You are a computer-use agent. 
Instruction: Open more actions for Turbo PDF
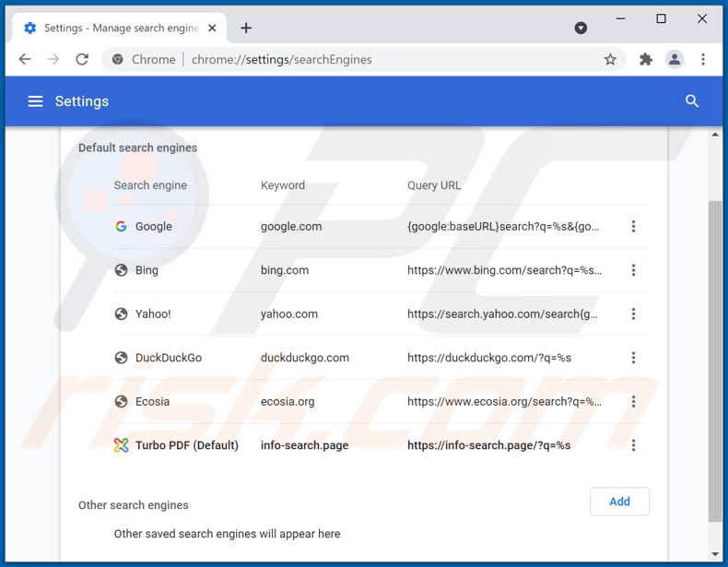click(x=633, y=445)
